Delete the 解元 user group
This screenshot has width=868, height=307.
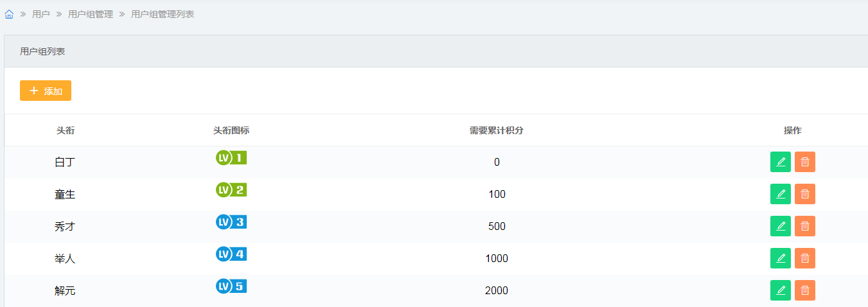click(x=805, y=290)
